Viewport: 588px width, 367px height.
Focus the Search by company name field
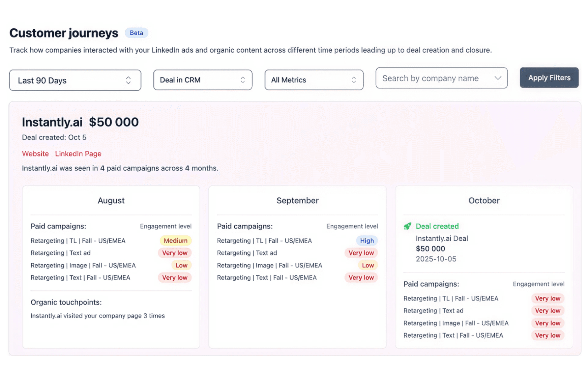430,78
